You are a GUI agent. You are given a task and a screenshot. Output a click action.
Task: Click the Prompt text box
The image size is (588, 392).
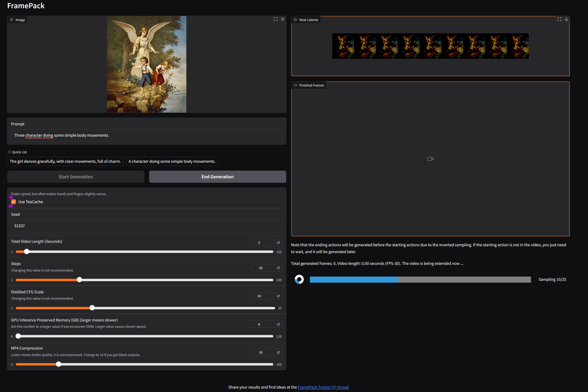pos(146,135)
